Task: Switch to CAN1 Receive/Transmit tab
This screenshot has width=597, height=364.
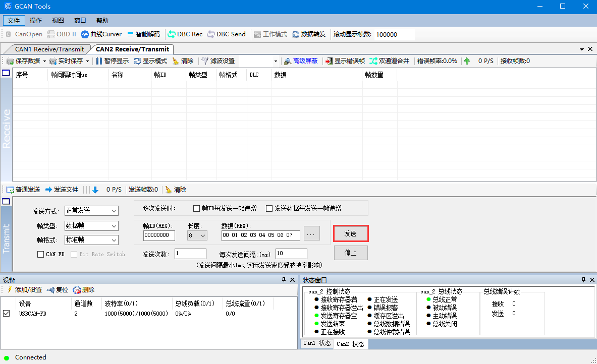Action: pos(49,49)
